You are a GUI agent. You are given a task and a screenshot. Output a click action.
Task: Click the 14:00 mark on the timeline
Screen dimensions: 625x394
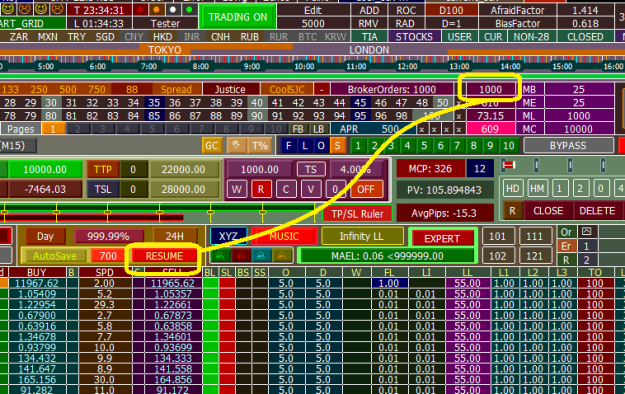point(511,66)
